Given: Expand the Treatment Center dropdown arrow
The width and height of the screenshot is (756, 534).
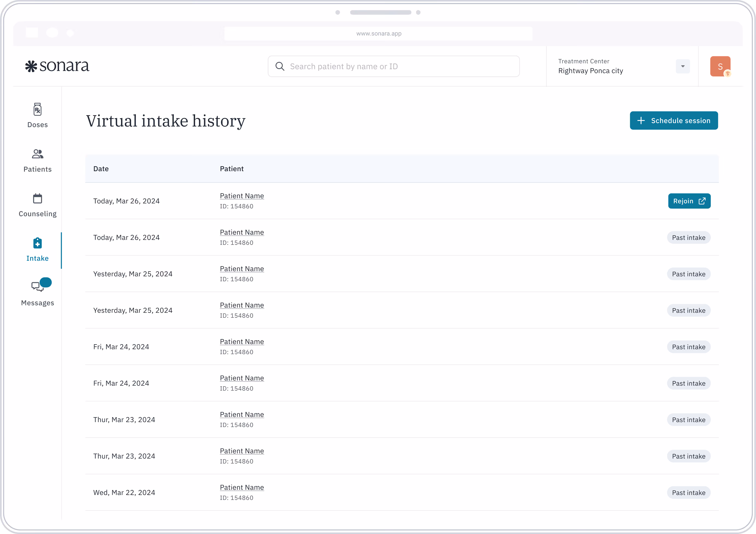Looking at the screenshot, I should 683,66.
